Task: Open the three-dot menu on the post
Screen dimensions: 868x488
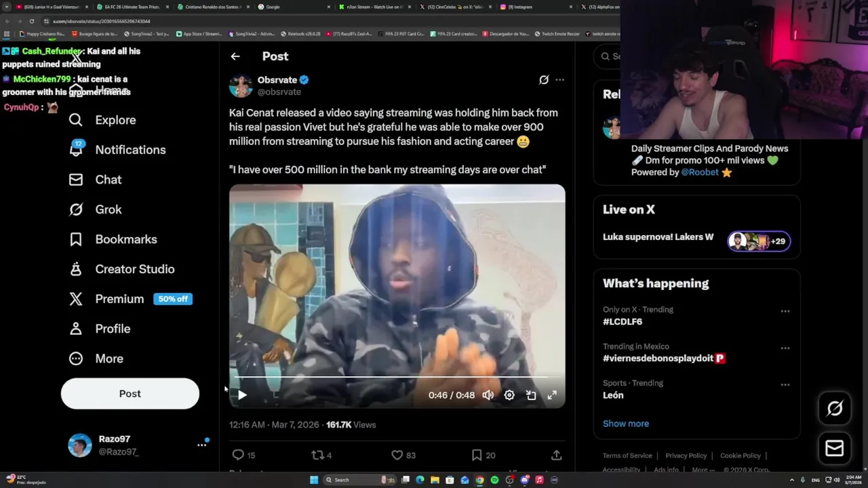Action: coord(559,80)
